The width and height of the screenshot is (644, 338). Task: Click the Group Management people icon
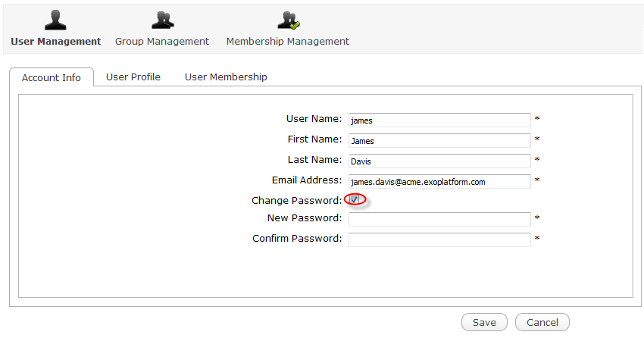pyautogui.click(x=162, y=20)
